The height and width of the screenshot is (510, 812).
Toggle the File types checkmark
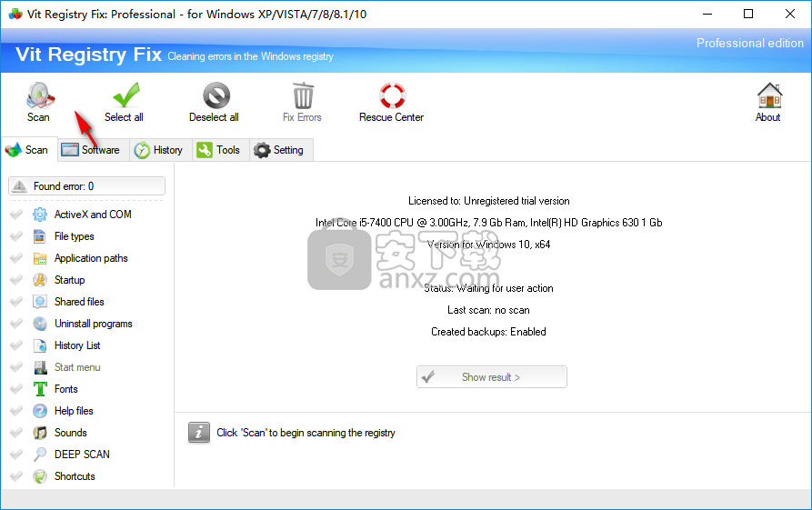(x=16, y=236)
